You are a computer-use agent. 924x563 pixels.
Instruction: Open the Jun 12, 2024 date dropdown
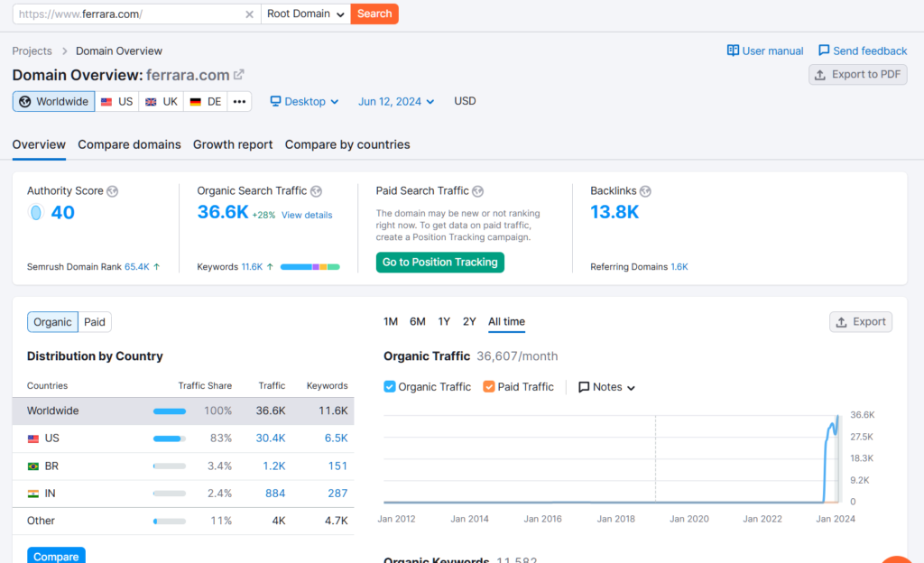396,101
